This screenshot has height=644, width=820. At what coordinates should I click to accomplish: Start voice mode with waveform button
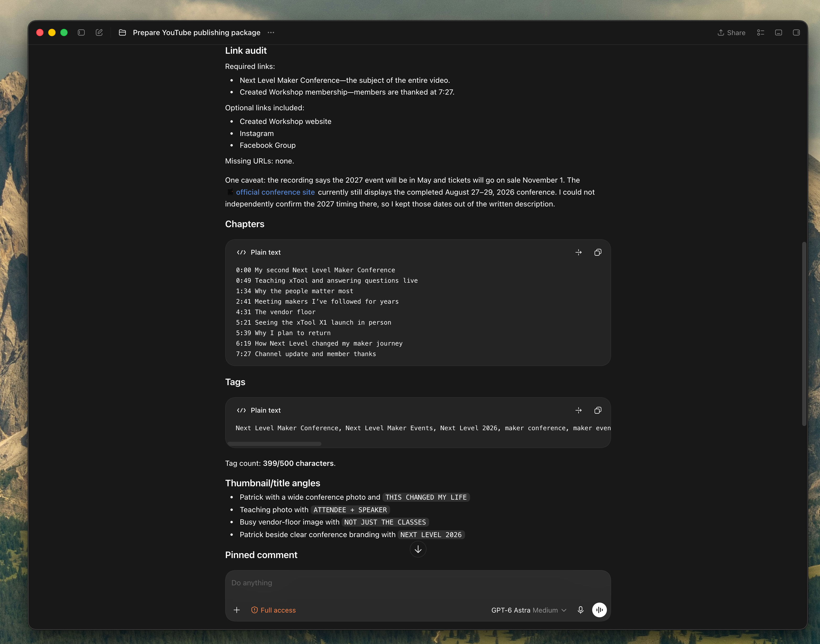click(599, 610)
